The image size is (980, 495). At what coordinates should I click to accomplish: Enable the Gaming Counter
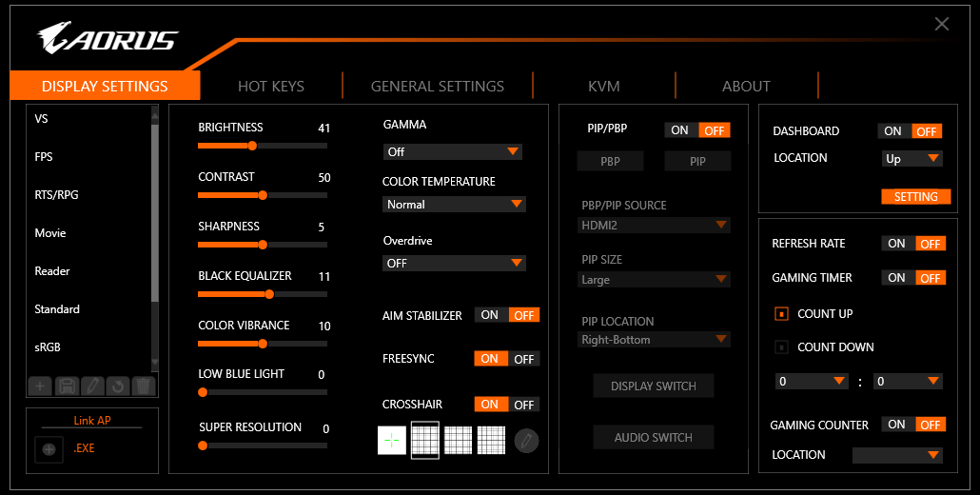click(897, 425)
